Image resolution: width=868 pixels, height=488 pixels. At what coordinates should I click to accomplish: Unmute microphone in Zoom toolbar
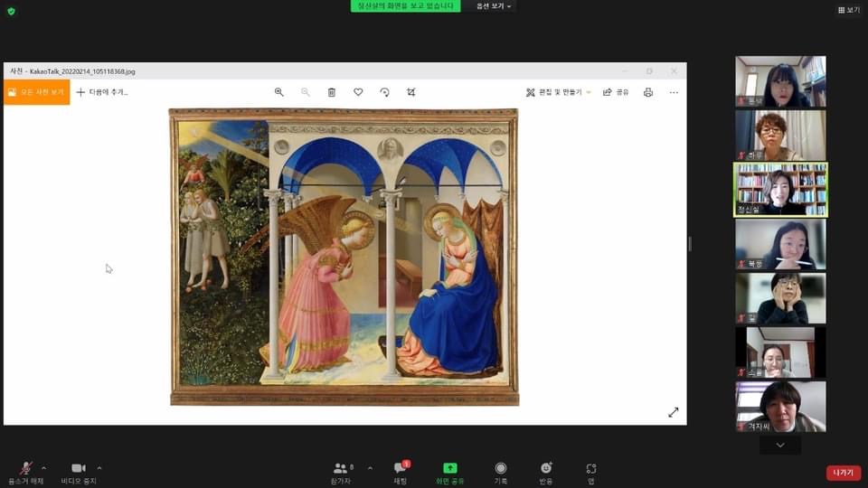tap(25, 473)
